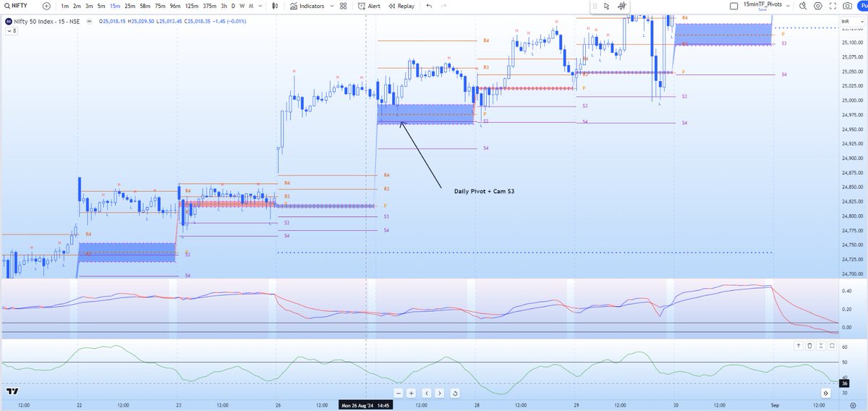Screen dimensions: 868x411
Task: Select the bar pattern drawing tool
Action: pos(622,6)
